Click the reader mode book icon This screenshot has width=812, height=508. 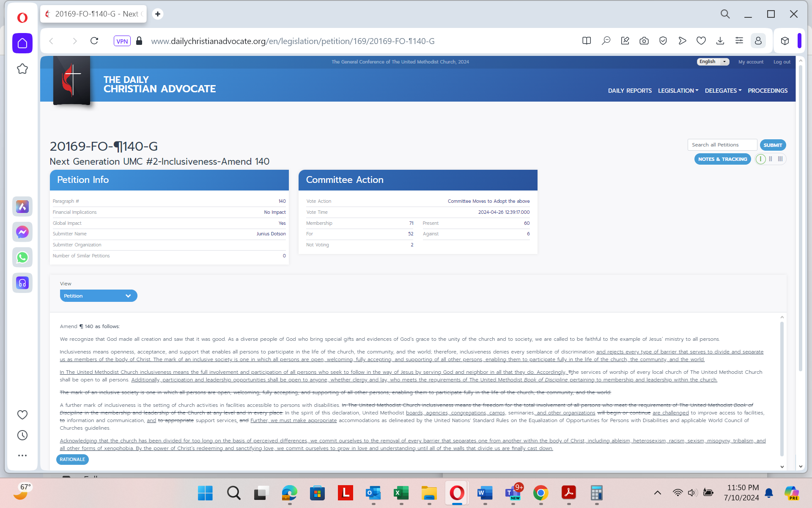click(587, 41)
